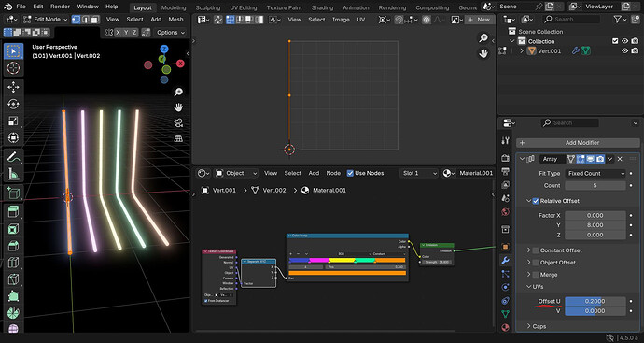Click Add Modifier button
644x343 pixels.
click(578, 143)
